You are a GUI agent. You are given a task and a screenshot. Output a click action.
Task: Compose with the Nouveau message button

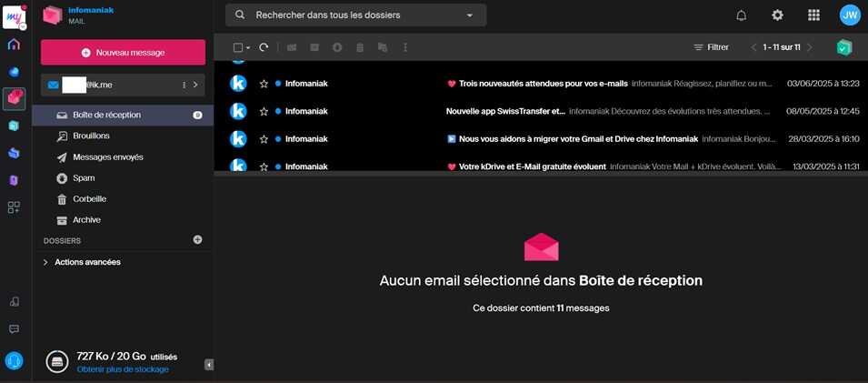pos(123,53)
